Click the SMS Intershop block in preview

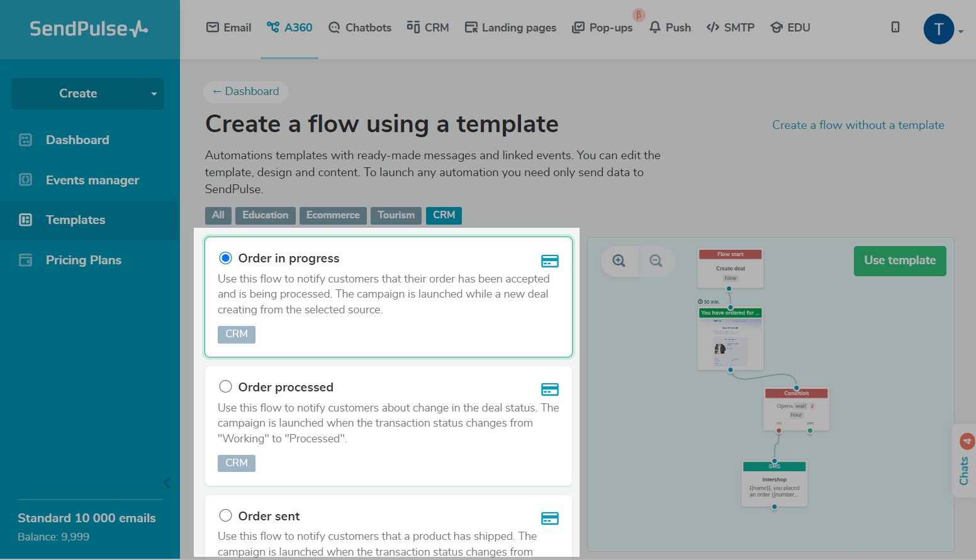coord(775,484)
